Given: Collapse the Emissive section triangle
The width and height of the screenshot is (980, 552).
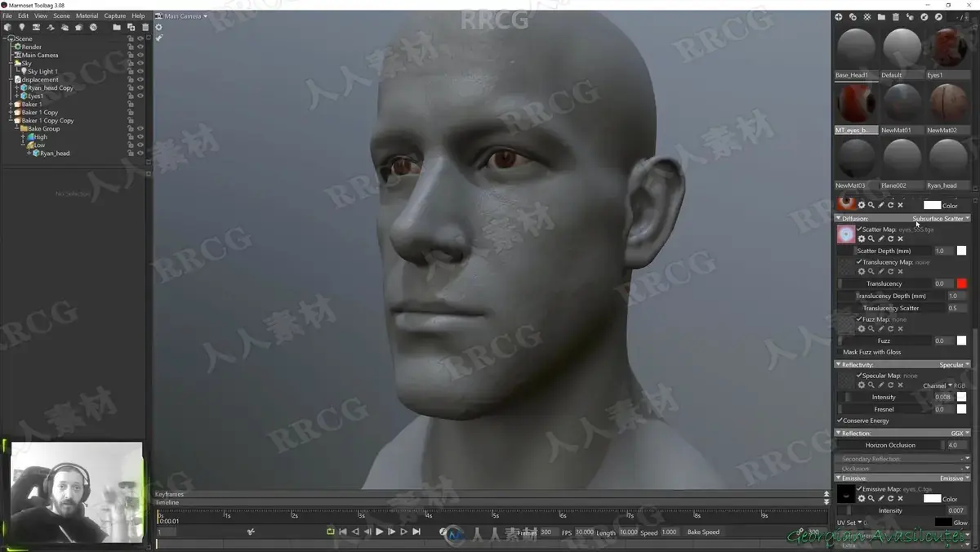Looking at the screenshot, I should click(x=838, y=478).
